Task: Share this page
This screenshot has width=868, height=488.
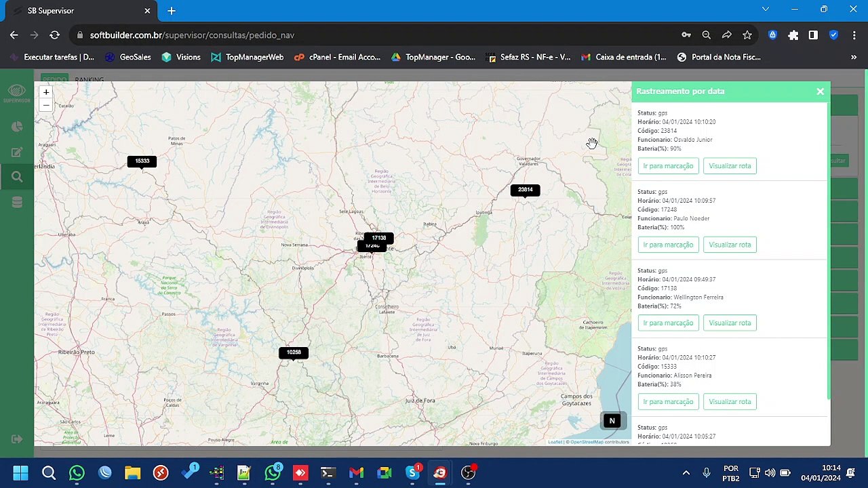Action: 727,35
